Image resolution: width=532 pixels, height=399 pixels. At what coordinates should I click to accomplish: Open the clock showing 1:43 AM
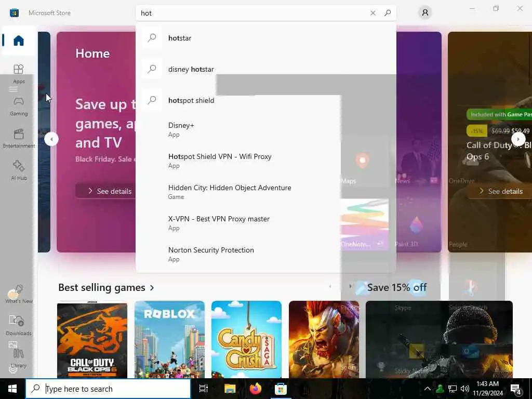click(x=487, y=389)
